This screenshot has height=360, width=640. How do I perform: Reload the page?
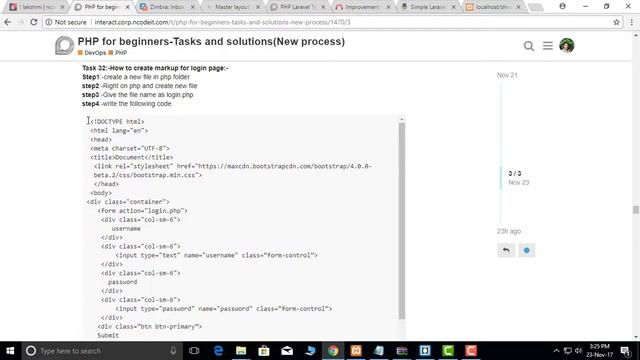point(33,22)
